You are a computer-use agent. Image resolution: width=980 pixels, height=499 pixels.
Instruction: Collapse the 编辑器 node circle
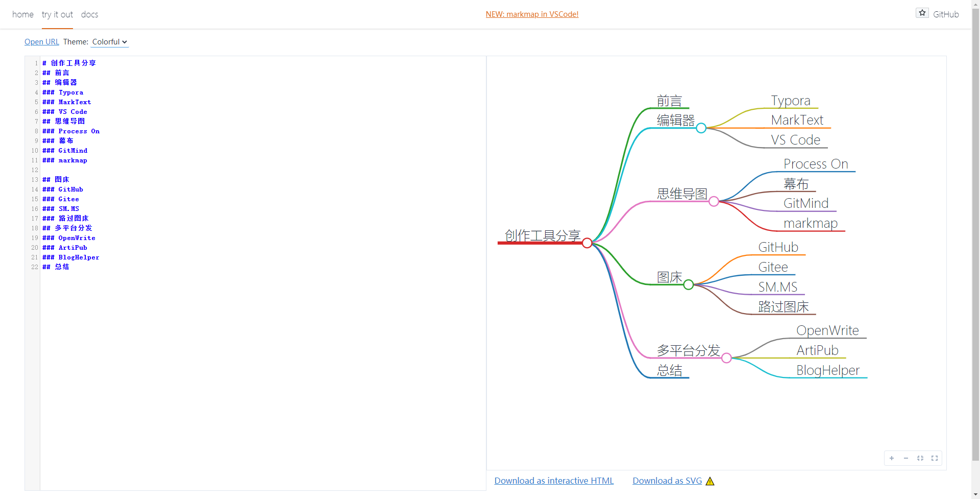tap(701, 128)
